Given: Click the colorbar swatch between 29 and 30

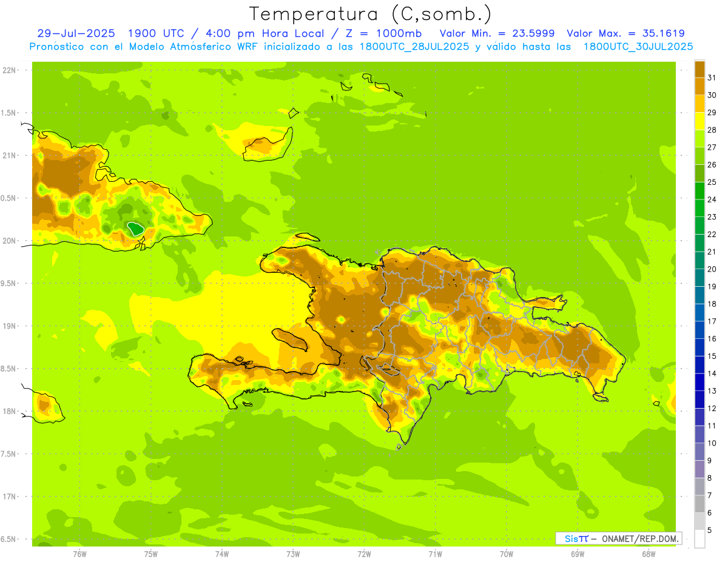Looking at the screenshot, I should [x=699, y=104].
